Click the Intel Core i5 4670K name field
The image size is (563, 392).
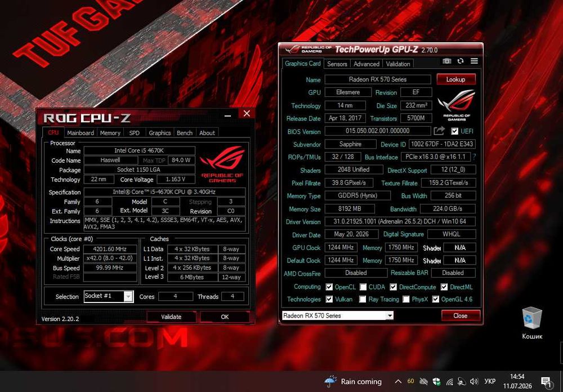pos(139,150)
